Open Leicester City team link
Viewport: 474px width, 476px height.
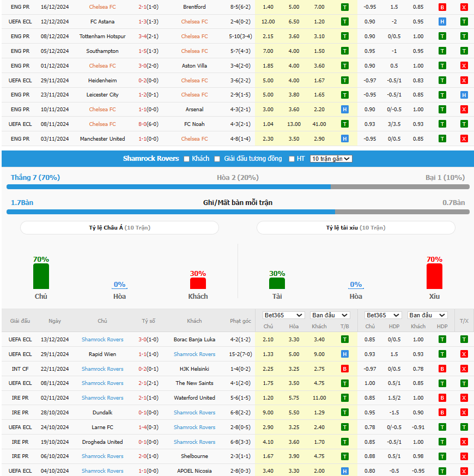(x=102, y=95)
